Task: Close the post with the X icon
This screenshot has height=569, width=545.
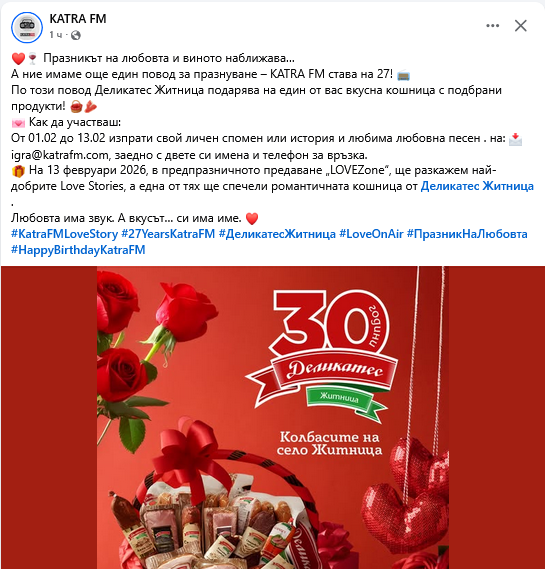Action: [x=521, y=25]
